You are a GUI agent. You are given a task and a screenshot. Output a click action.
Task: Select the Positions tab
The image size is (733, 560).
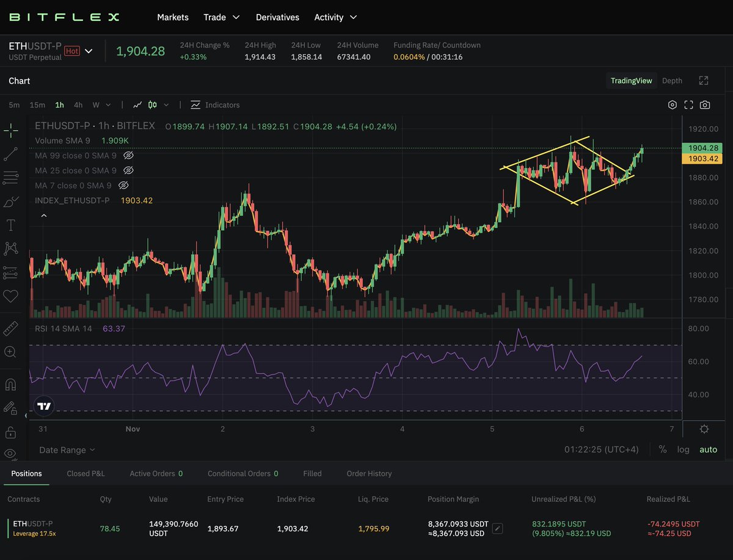[x=26, y=473]
